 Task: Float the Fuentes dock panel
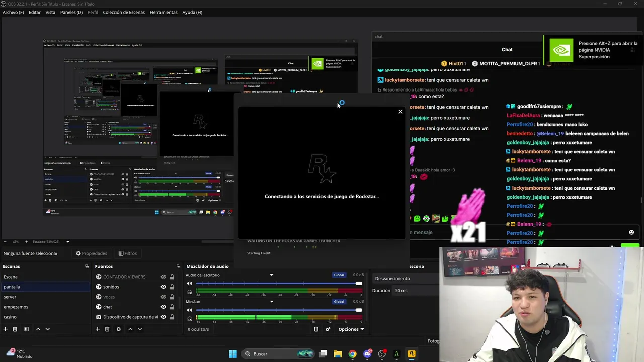[178, 266]
